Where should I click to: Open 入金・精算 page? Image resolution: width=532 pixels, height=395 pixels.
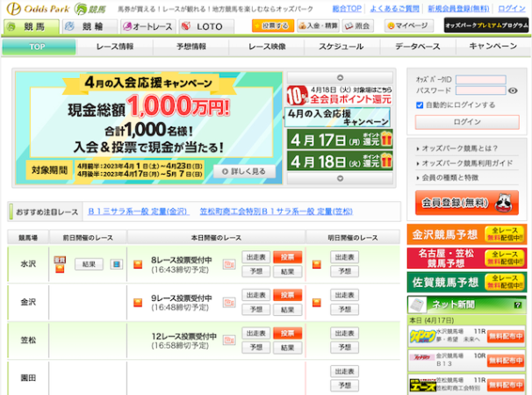pyautogui.click(x=318, y=25)
